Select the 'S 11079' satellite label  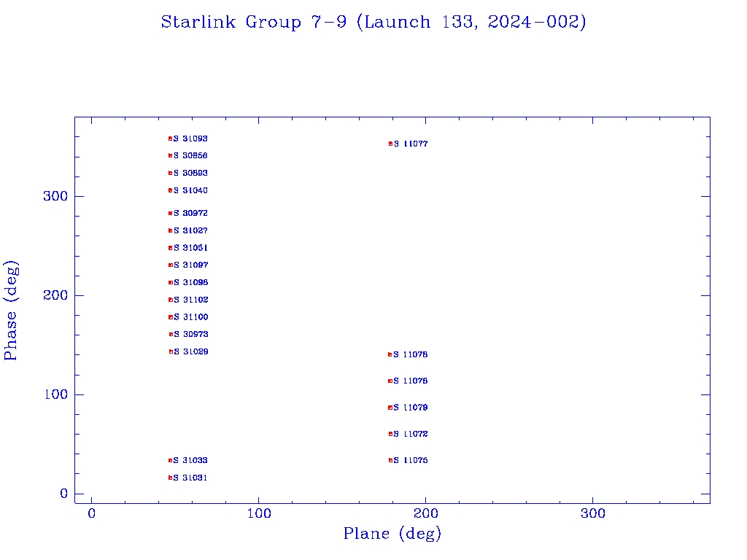coord(411,408)
